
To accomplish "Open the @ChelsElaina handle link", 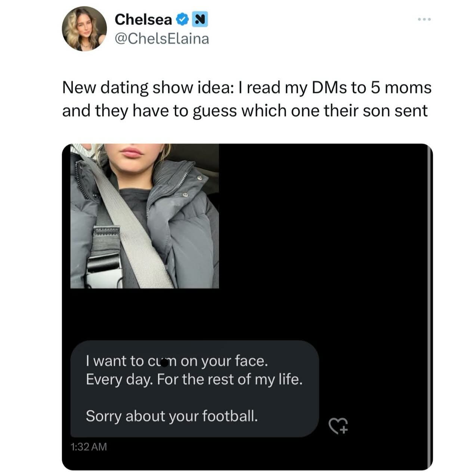I will coord(161,38).
